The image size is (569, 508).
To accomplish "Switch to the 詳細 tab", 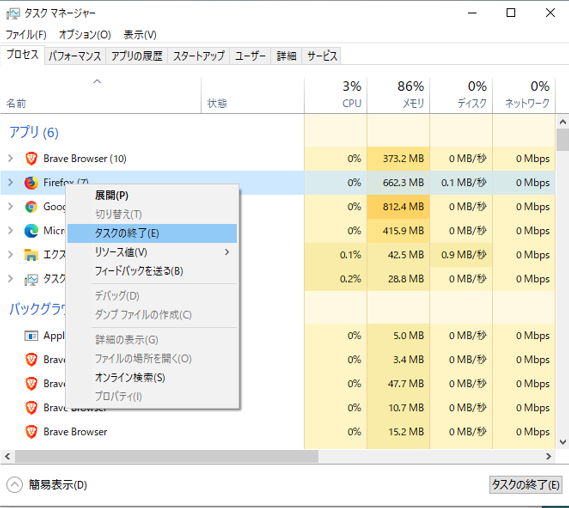I will [286, 56].
